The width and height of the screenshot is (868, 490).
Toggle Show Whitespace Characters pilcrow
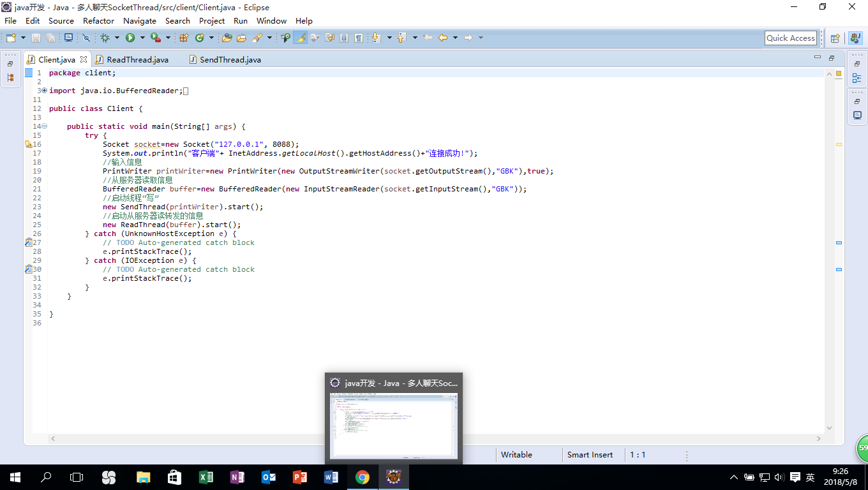(359, 38)
